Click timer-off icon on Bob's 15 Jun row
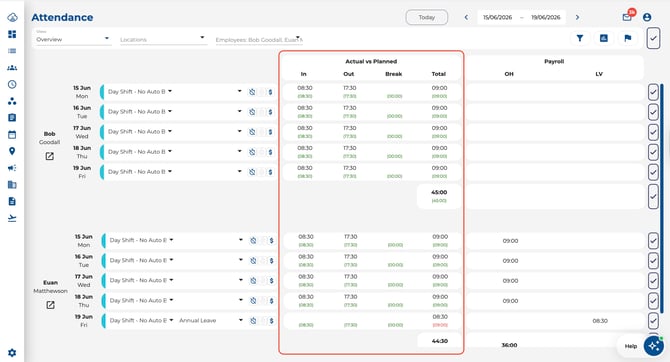The width and height of the screenshot is (670, 362). [x=252, y=92]
